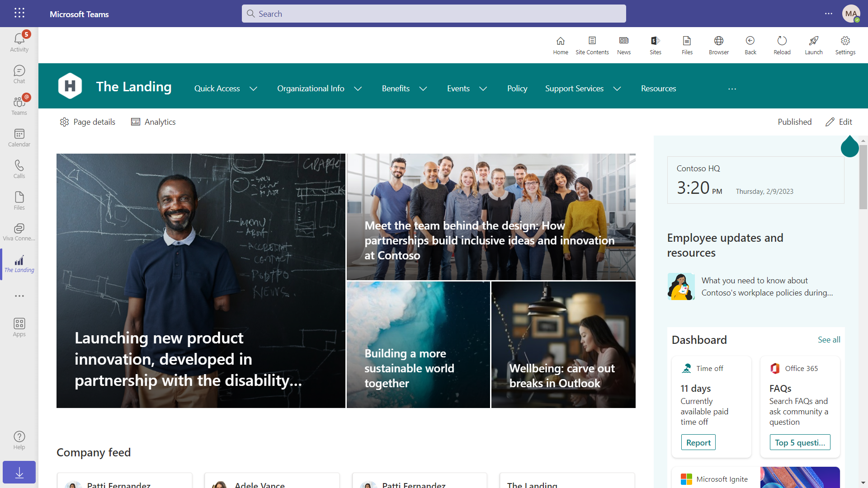Open the Time off dashboard card

pyautogui.click(x=711, y=407)
